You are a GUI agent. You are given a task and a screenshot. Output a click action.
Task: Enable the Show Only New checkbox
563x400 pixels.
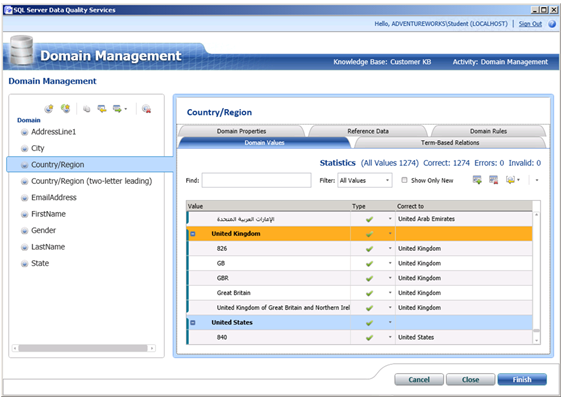pyautogui.click(x=404, y=180)
